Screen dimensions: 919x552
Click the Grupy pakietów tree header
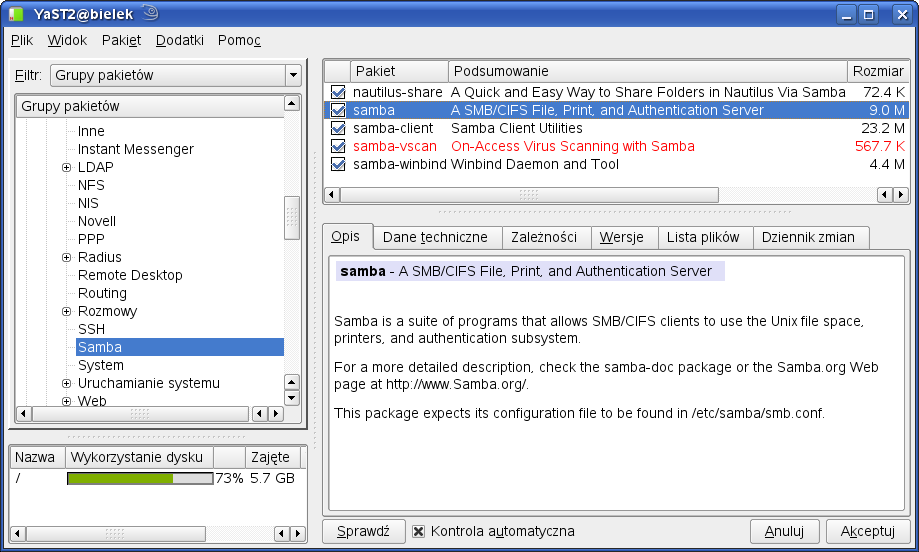[150, 106]
